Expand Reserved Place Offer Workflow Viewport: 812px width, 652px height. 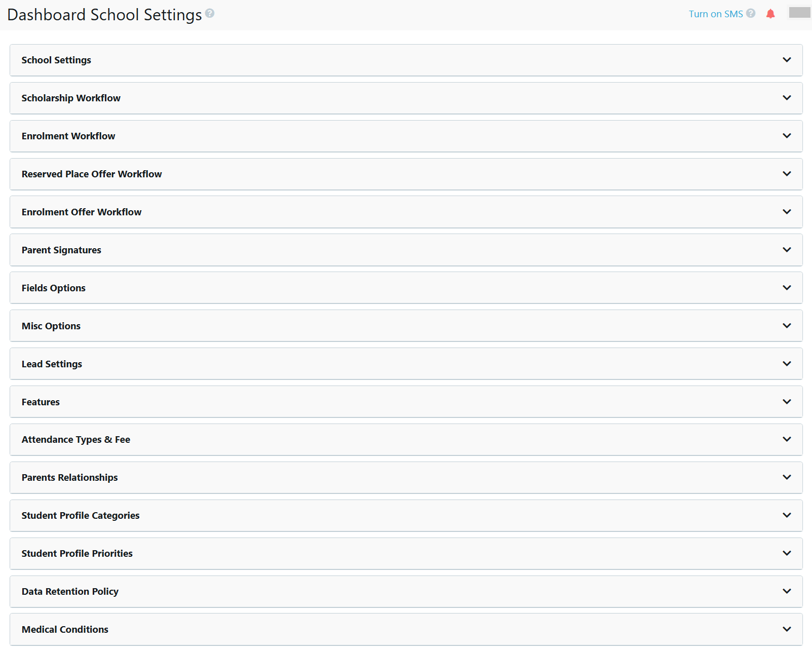[x=787, y=174]
